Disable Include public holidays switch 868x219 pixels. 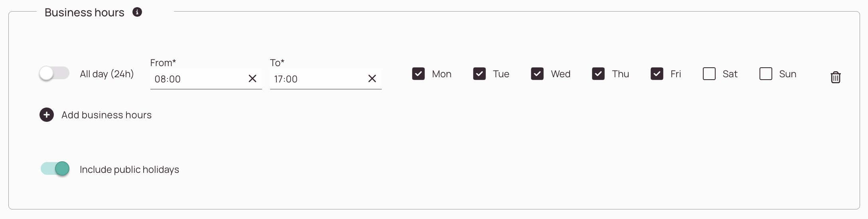(x=55, y=169)
